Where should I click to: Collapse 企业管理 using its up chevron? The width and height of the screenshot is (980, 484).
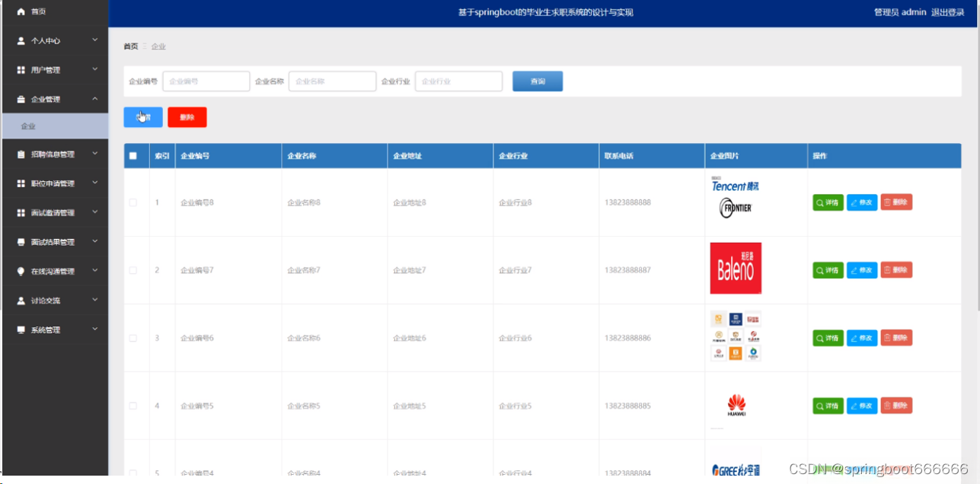tap(94, 98)
